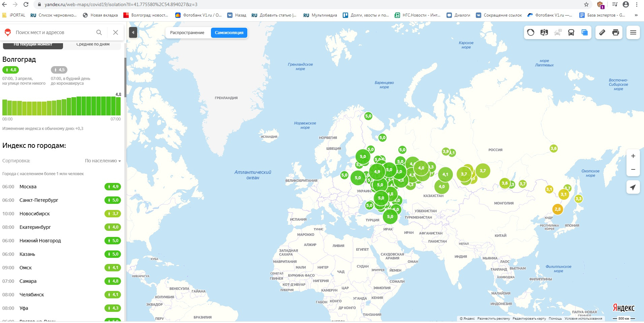Select Челябинск in the city list

61,295
